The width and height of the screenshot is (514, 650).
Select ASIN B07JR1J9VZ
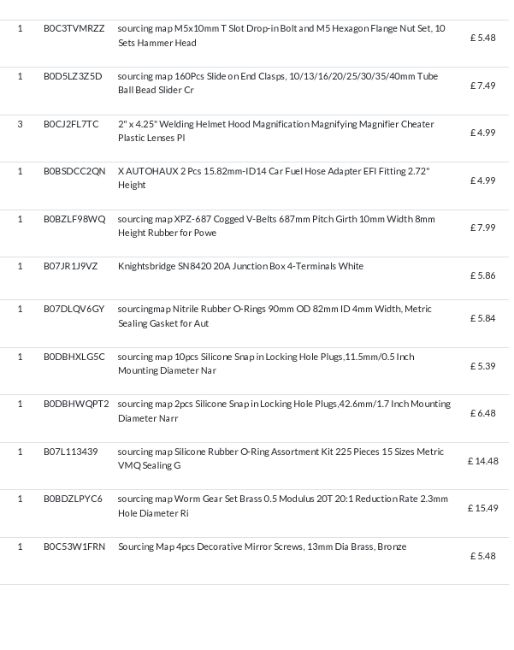[70, 266]
